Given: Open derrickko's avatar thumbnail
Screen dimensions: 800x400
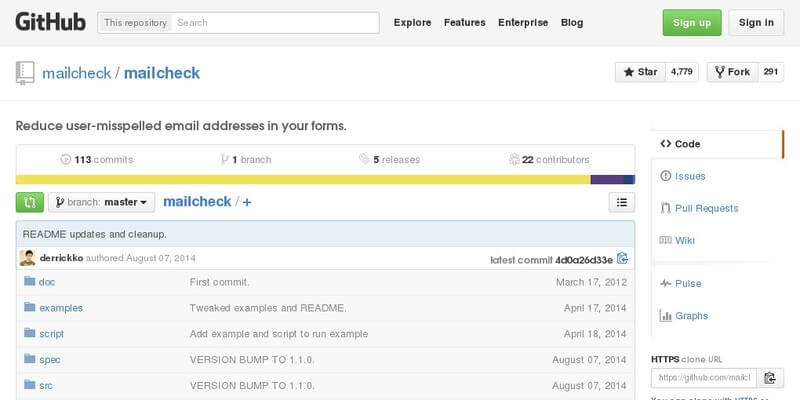Looking at the screenshot, I should point(28,258).
